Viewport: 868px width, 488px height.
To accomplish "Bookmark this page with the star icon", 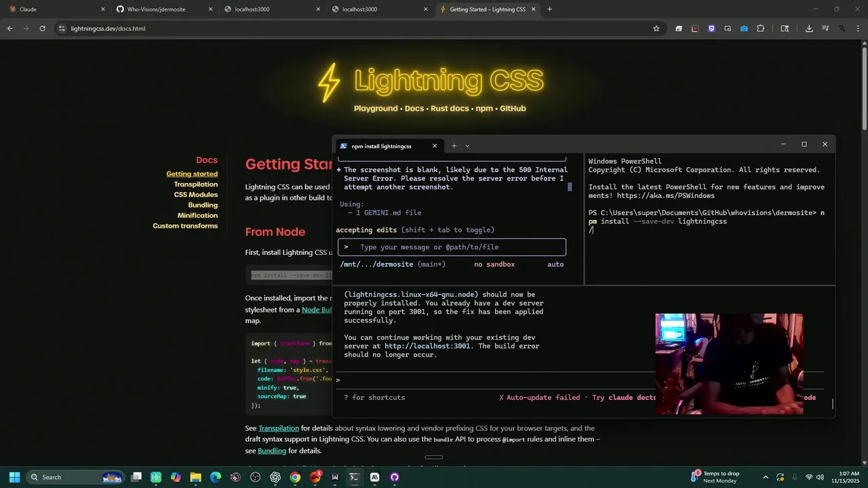I will click(656, 28).
